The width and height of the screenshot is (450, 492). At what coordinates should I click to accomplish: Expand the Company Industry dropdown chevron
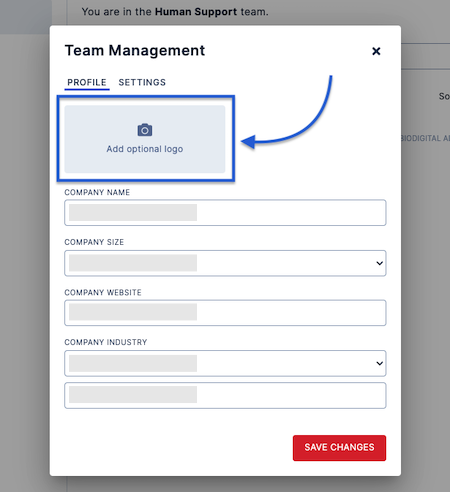[379, 363]
